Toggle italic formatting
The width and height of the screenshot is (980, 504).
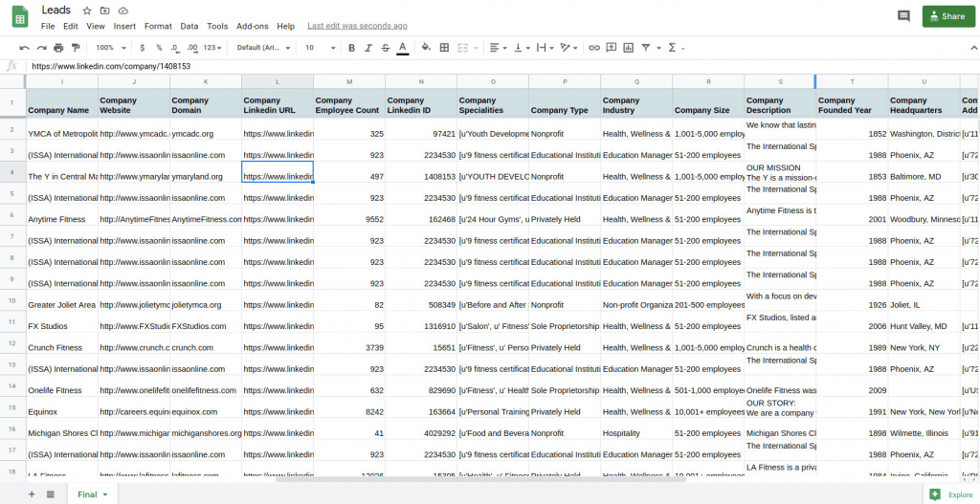click(x=368, y=47)
